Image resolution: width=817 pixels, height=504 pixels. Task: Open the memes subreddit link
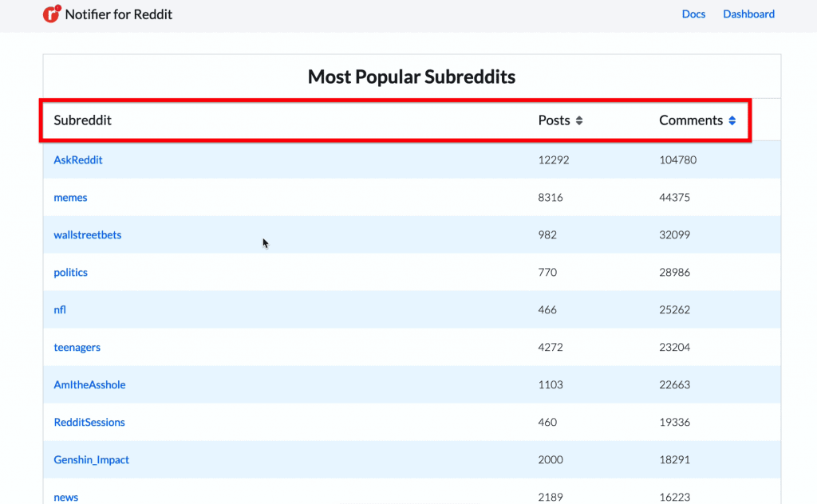(70, 197)
